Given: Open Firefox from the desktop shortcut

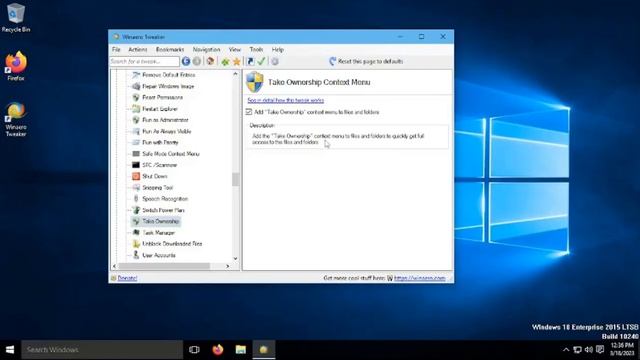Looking at the screenshot, I should [x=16, y=65].
